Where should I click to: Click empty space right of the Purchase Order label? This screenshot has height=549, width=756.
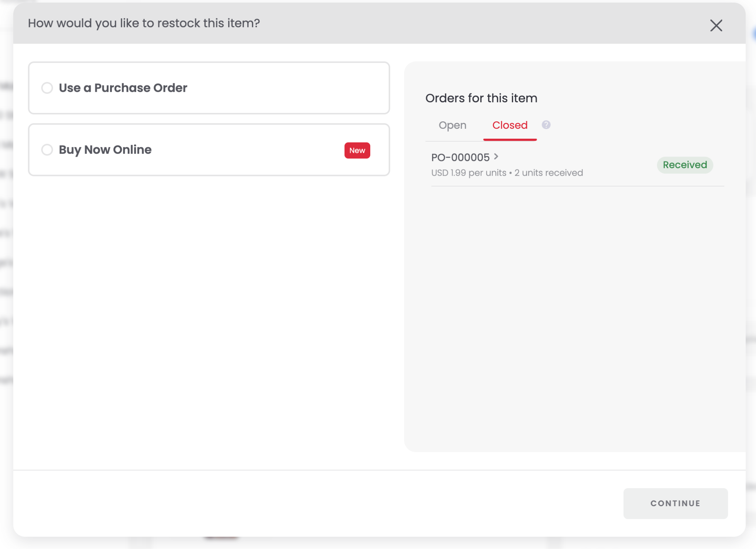[288, 88]
